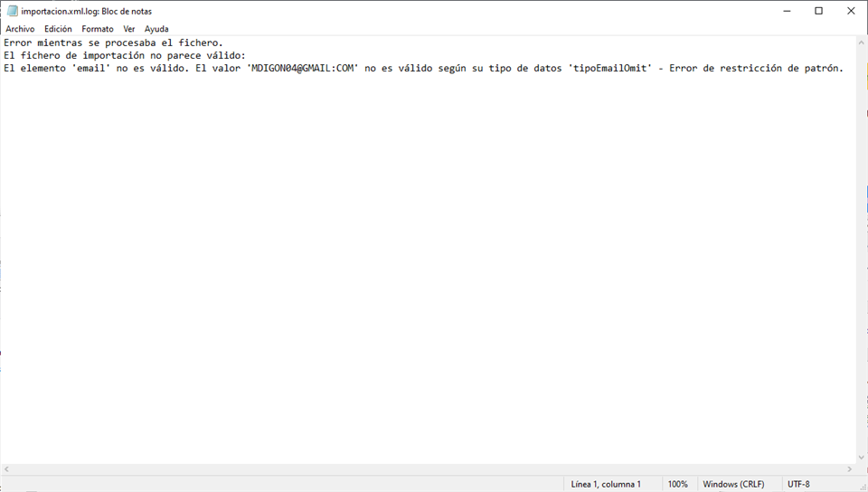
Task: Maximize the Bloc de notas window
Action: (819, 11)
